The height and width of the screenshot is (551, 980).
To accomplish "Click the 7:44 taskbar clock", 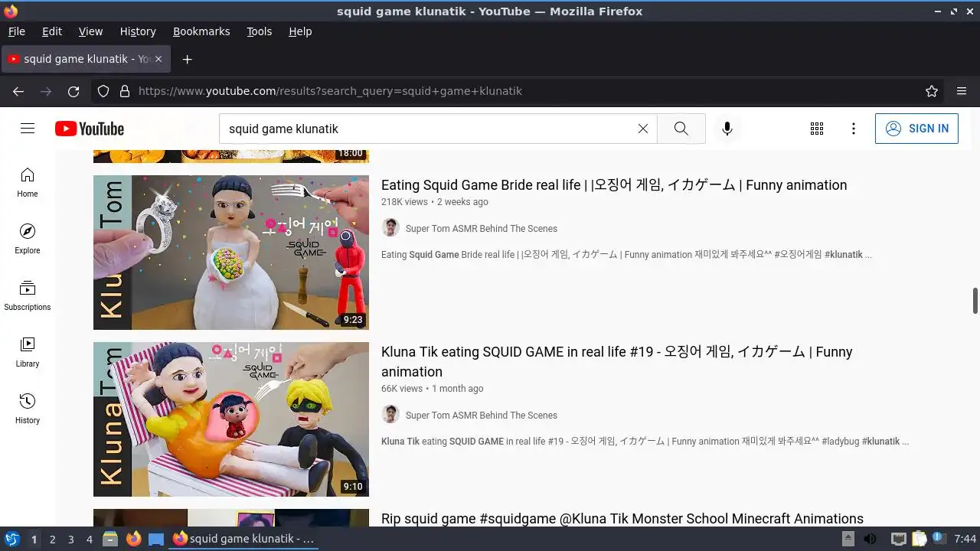I will 965,539.
